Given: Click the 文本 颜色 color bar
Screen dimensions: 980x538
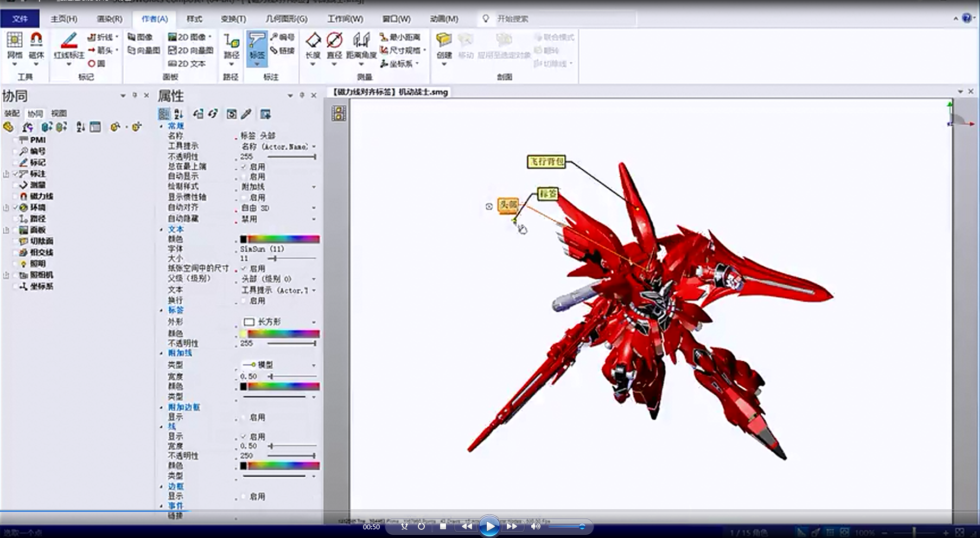Looking at the screenshot, I should click(x=280, y=239).
